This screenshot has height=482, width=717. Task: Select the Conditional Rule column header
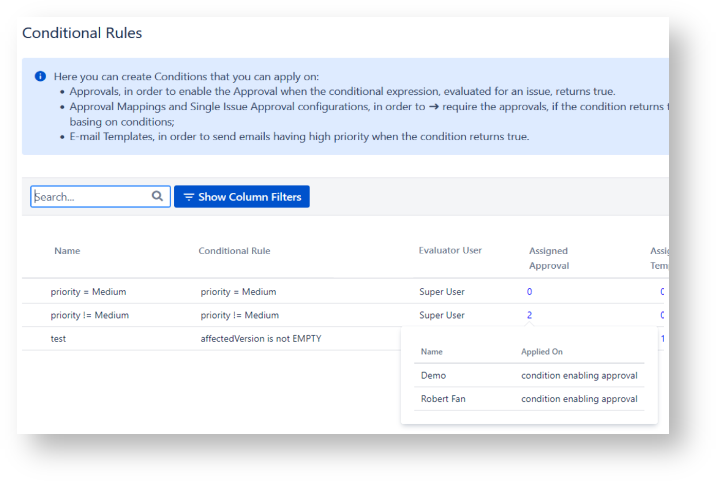click(234, 251)
